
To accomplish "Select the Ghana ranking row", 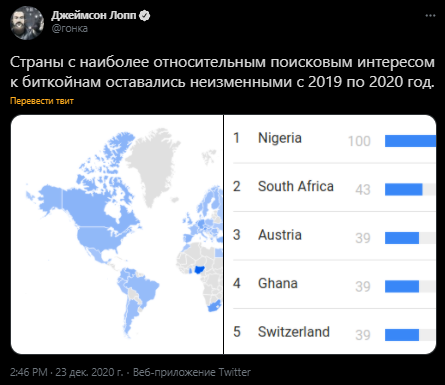I will (334, 284).
